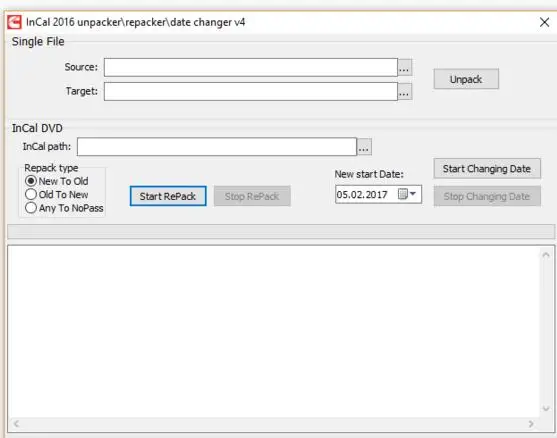This screenshot has height=438, width=557.
Task: Click the New start Date label
Action: [x=369, y=174]
